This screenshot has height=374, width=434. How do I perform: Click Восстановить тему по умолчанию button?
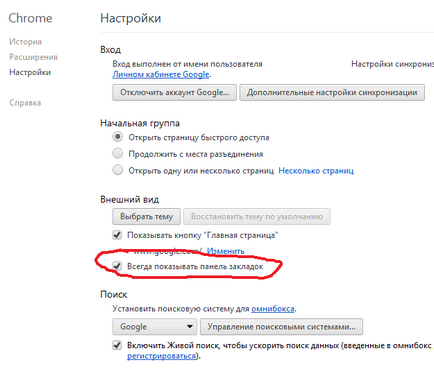click(x=257, y=217)
